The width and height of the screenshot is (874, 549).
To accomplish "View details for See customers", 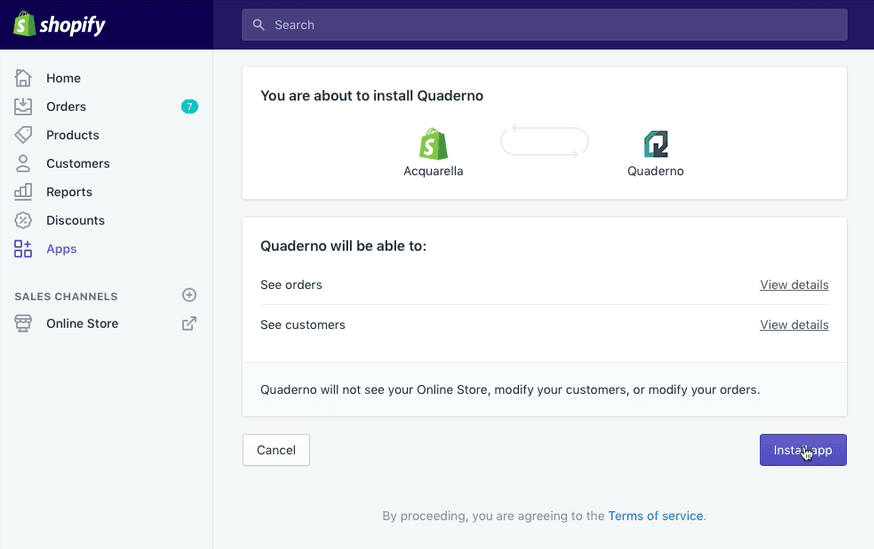I will click(794, 325).
